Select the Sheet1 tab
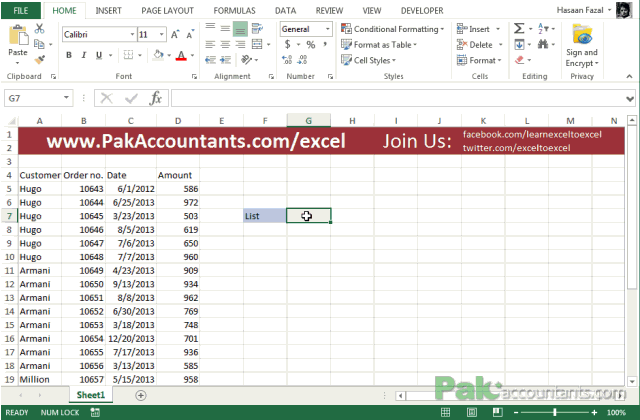The image size is (640, 420). click(91, 395)
